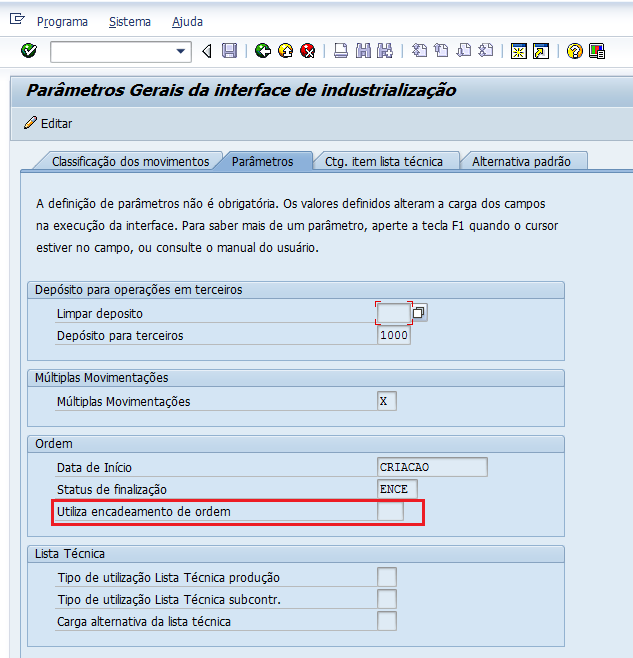Click the Depósito para terceiros field with 1000

pyautogui.click(x=394, y=335)
